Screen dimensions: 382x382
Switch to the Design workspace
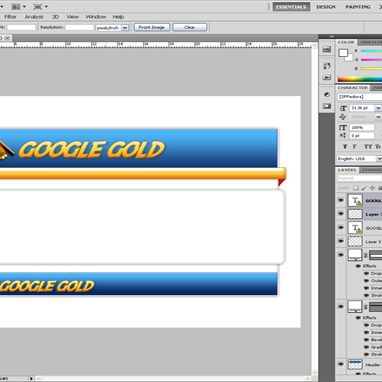pos(326,7)
